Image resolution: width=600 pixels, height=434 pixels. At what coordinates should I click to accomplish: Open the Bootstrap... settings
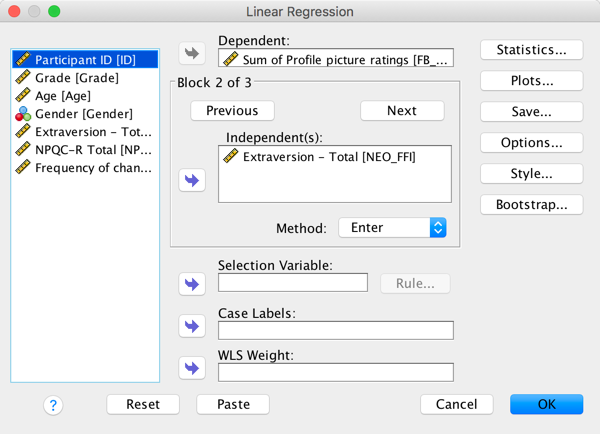click(532, 205)
